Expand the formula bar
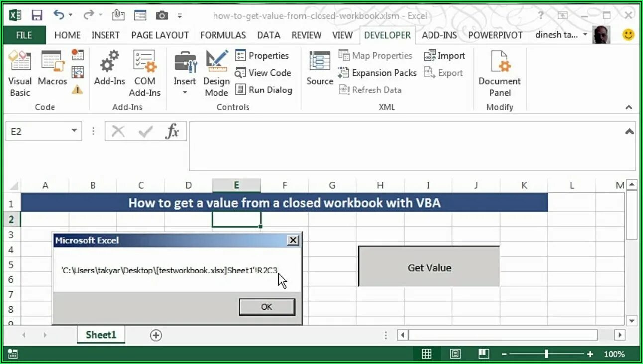643x364 pixels. pos(630,132)
